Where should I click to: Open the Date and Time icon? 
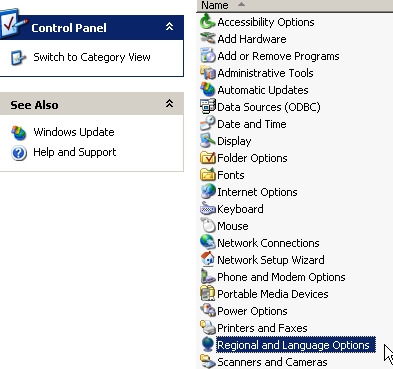pos(208,124)
